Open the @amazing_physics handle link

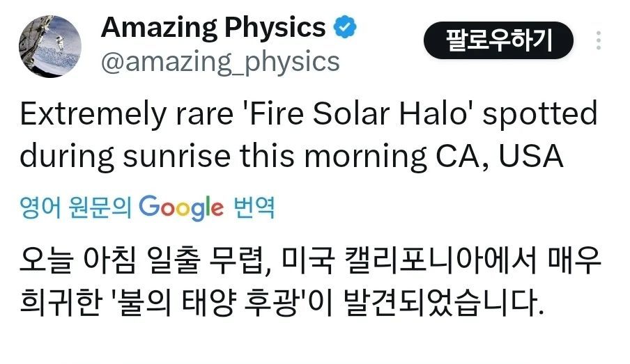tap(220, 61)
